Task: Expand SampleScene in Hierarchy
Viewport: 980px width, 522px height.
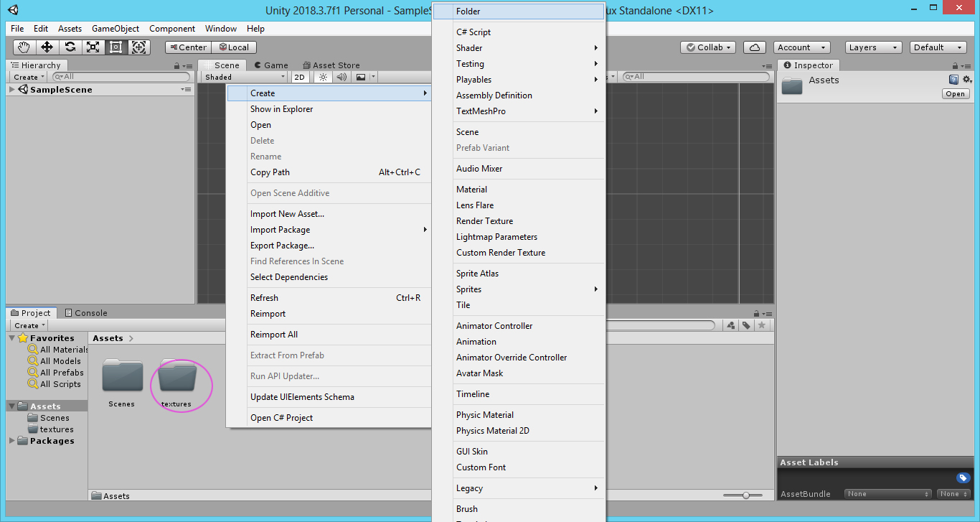Action: [x=11, y=90]
